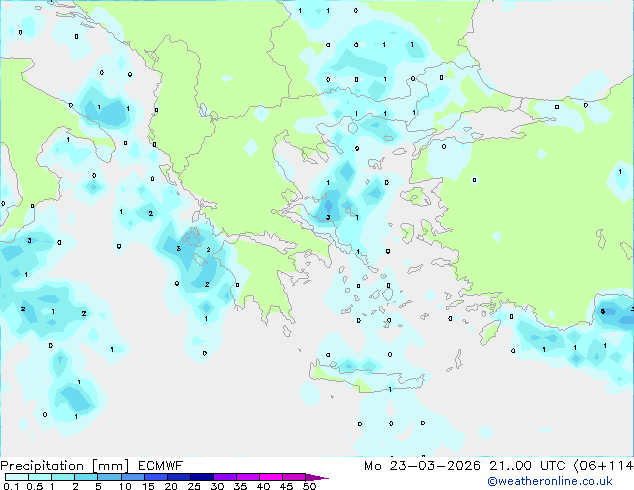
Task: Click the '21..00 UTC' time text
Action: 527,466
